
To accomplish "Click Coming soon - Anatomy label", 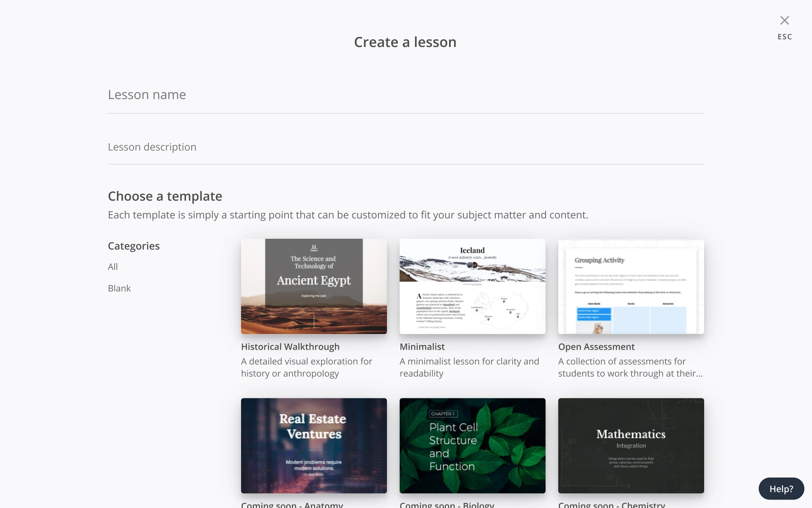I will pos(292,504).
